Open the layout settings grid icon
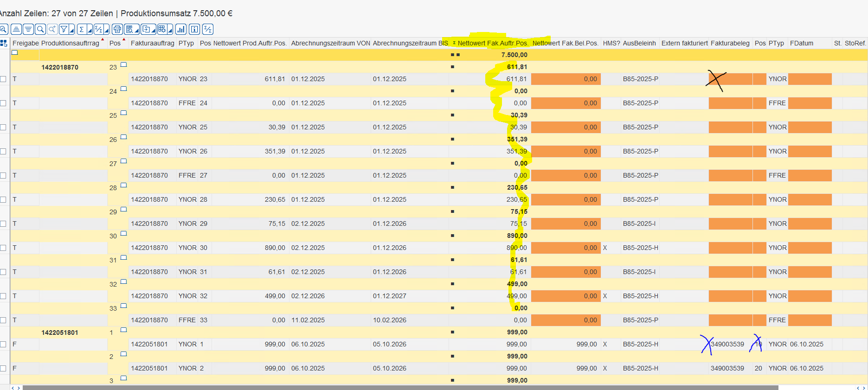The image size is (868, 390). 162,29
